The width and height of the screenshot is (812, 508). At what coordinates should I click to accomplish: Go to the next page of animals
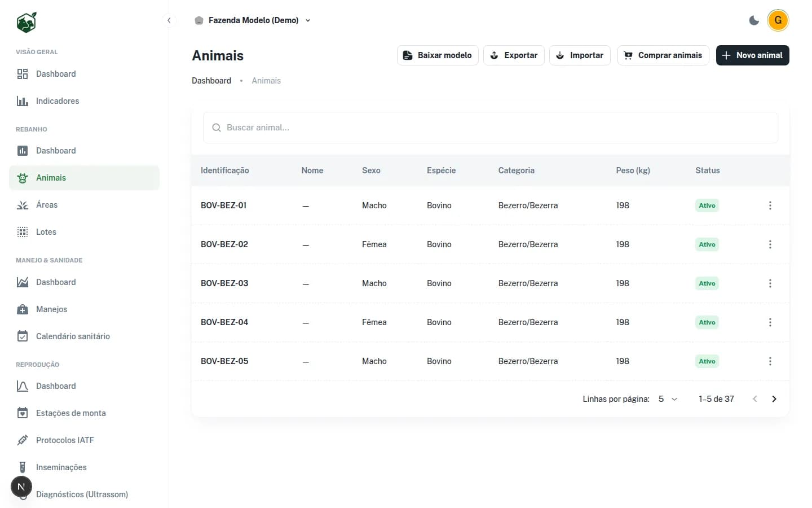(774, 399)
